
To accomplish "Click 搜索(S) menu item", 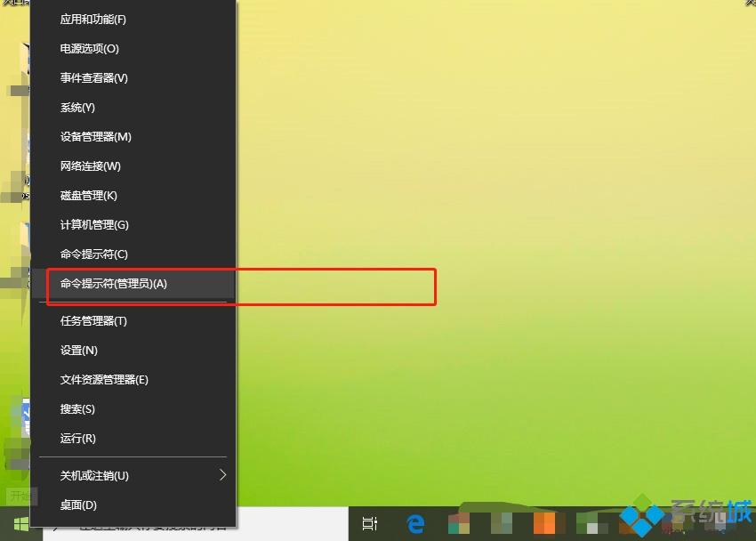I will pos(77,409).
